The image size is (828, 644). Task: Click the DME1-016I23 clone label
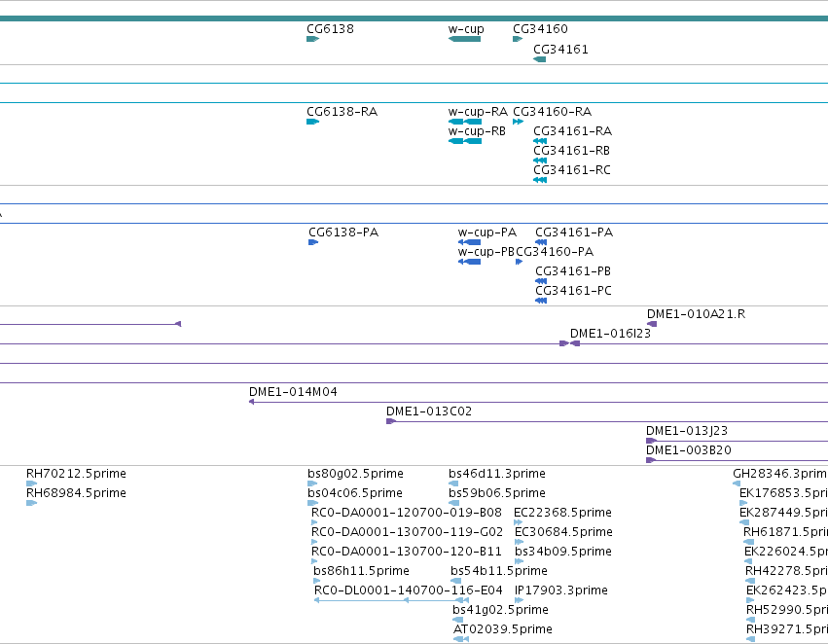click(x=610, y=334)
